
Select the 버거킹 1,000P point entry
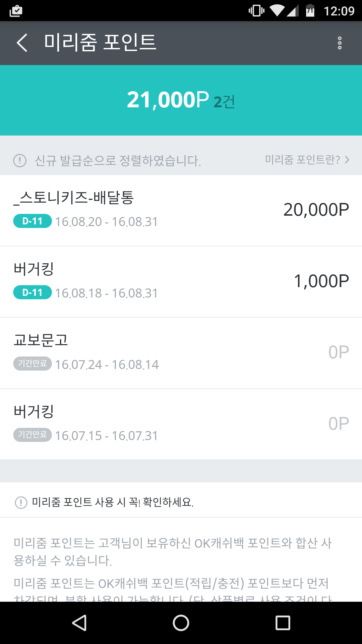tap(181, 282)
